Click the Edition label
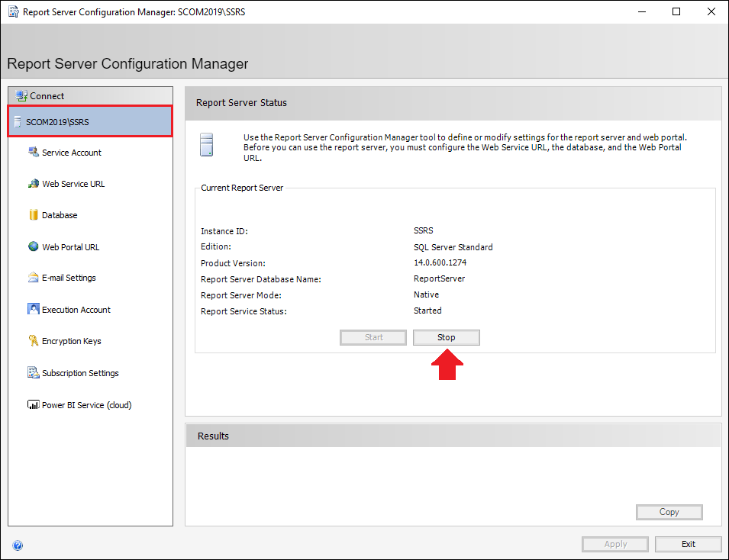The width and height of the screenshot is (729, 560). pos(216,246)
